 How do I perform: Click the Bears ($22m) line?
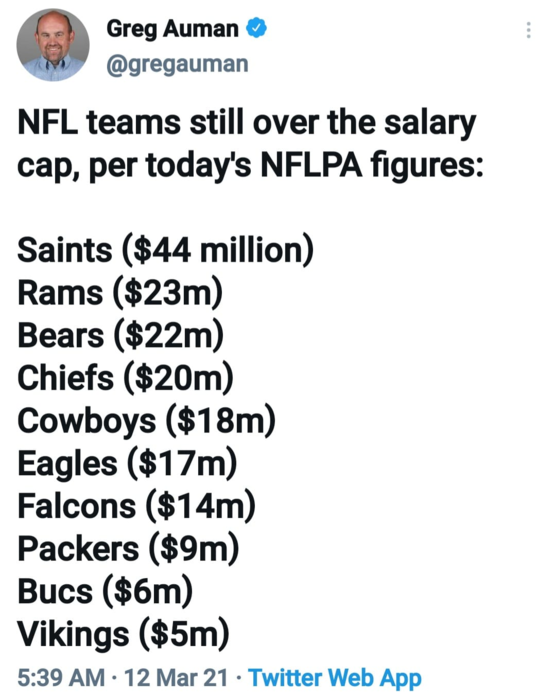tap(120, 335)
